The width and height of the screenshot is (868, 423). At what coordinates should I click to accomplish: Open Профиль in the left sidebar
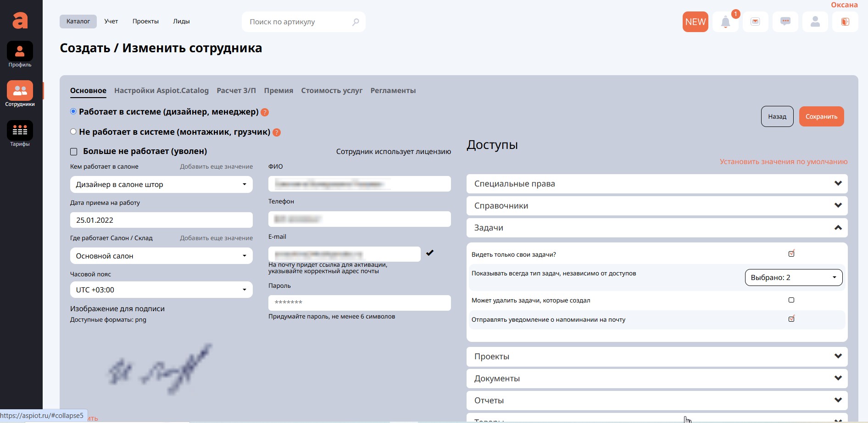[x=20, y=54]
